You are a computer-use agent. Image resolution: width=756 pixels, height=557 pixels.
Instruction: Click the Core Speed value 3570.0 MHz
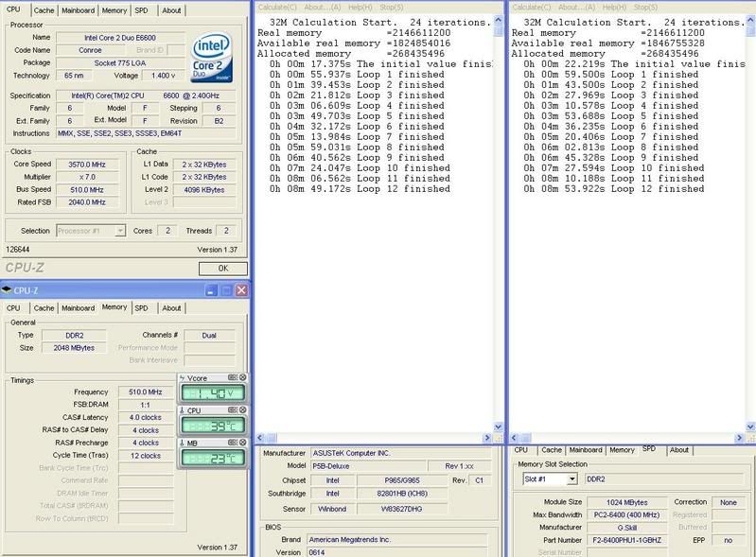coord(87,165)
